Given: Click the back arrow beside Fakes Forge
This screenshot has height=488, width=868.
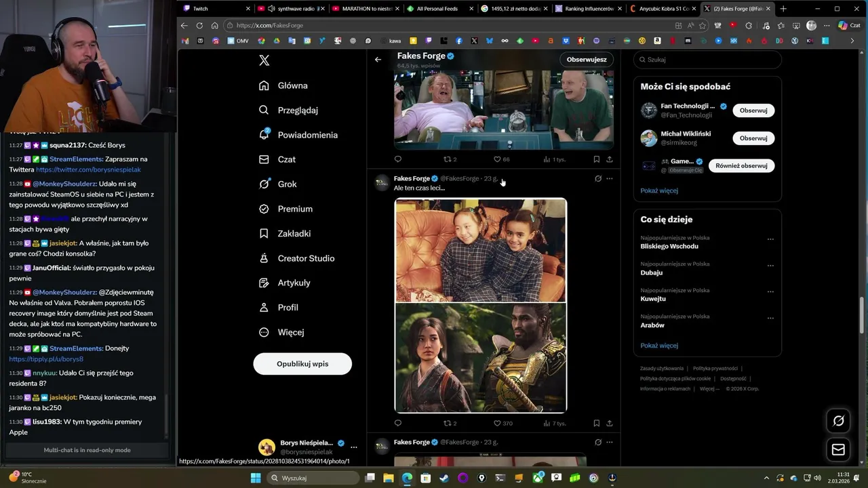Looking at the screenshot, I should pos(378,60).
